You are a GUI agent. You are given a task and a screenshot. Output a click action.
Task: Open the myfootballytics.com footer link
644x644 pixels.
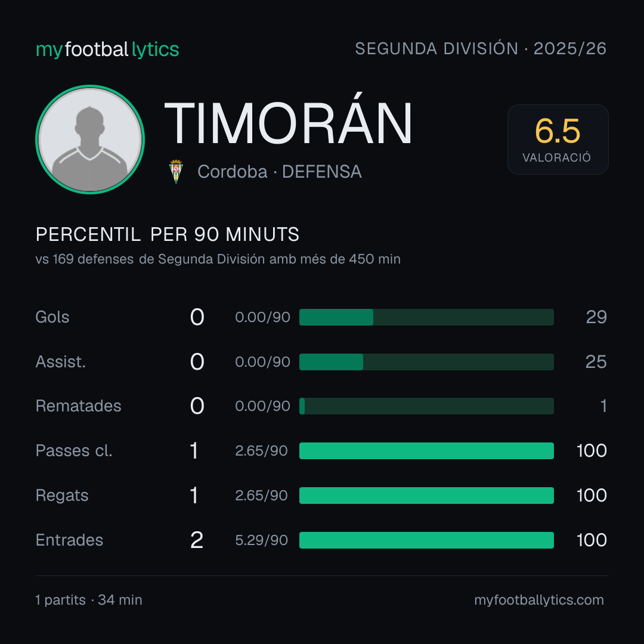pos(539,600)
